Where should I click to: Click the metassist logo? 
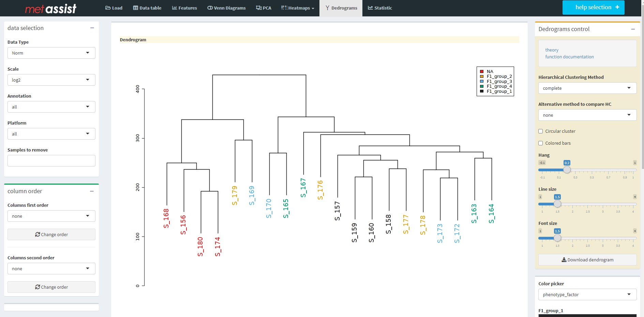(x=51, y=8)
